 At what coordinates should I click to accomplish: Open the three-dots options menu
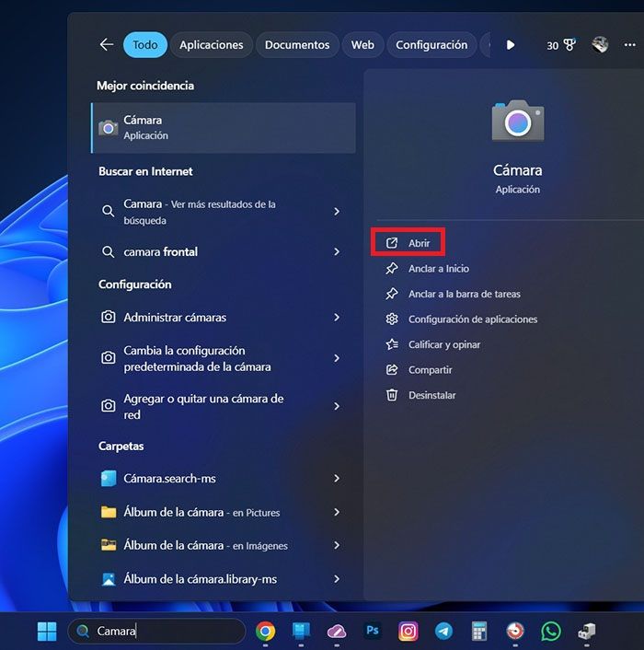[629, 44]
